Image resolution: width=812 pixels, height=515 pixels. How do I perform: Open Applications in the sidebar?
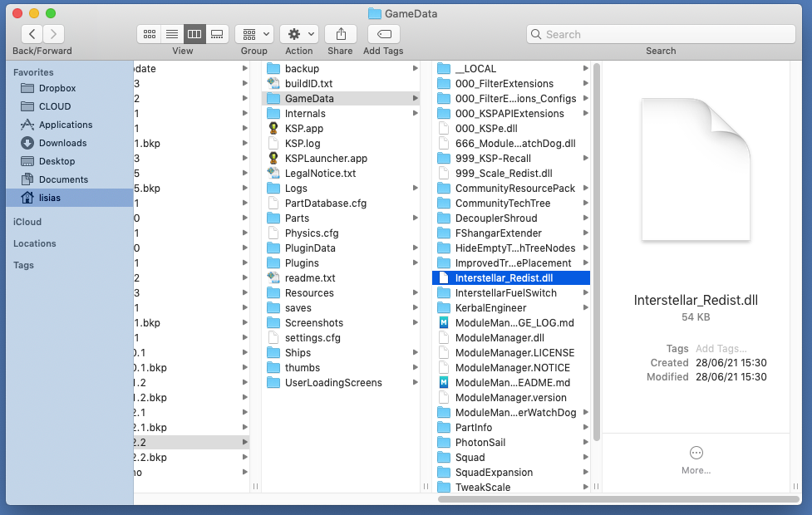pos(69,125)
